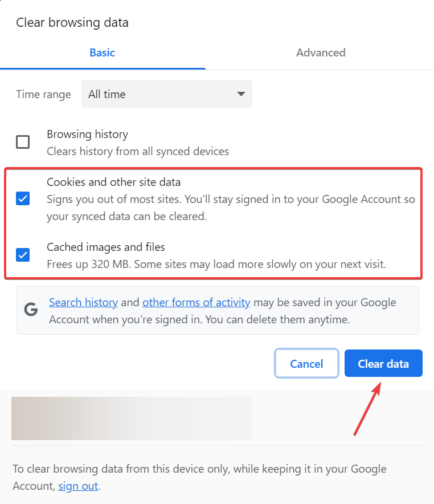
Task: Uncheck Cached images and files
Action: tap(23, 255)
